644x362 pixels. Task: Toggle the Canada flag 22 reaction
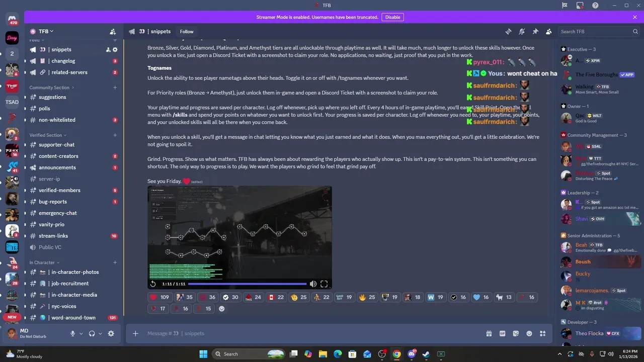(277, 297)
